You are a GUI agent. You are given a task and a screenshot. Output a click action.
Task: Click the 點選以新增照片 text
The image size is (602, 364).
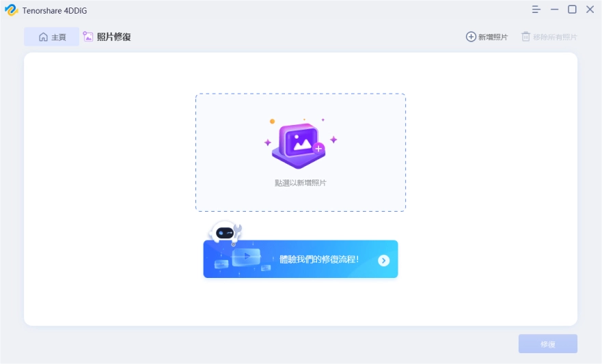coord(300,183)
